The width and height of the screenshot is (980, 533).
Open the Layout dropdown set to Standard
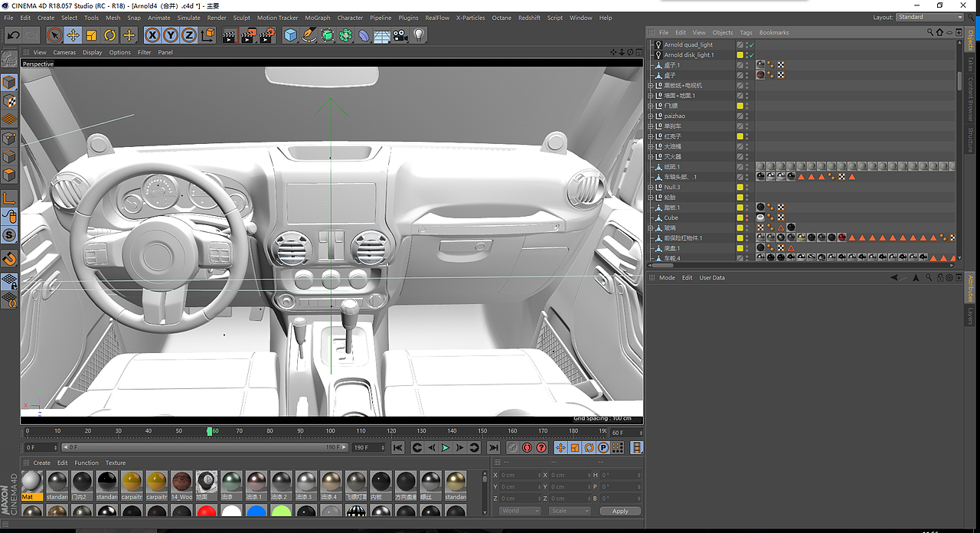click(929, 17)
